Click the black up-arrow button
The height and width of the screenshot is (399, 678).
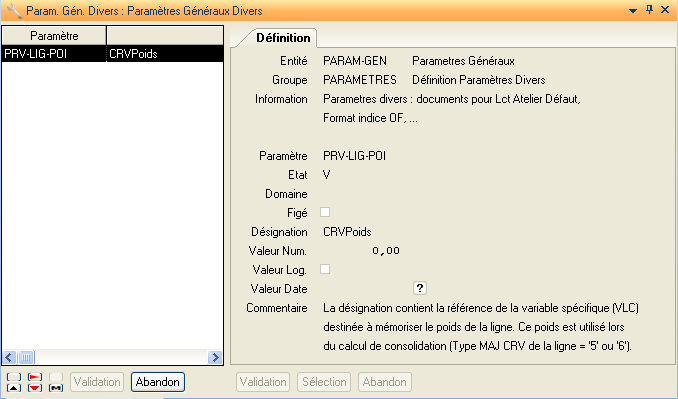pos(14,388)
